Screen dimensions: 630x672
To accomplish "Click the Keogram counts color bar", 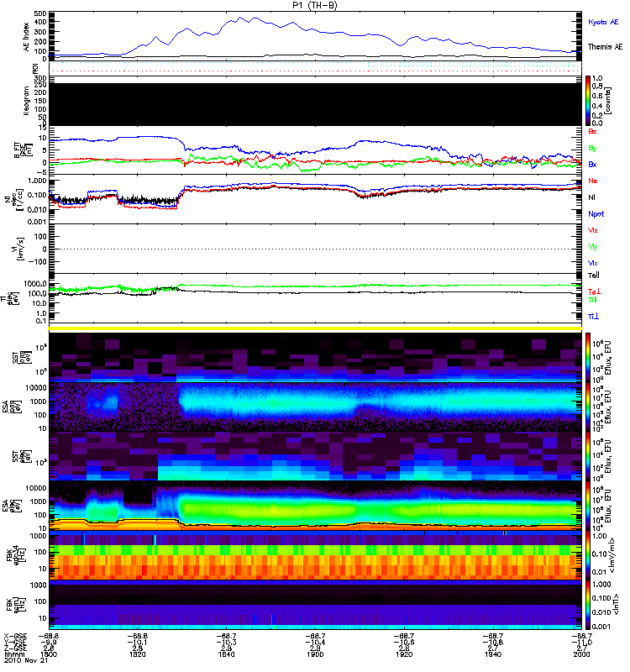I will [589, 101].
